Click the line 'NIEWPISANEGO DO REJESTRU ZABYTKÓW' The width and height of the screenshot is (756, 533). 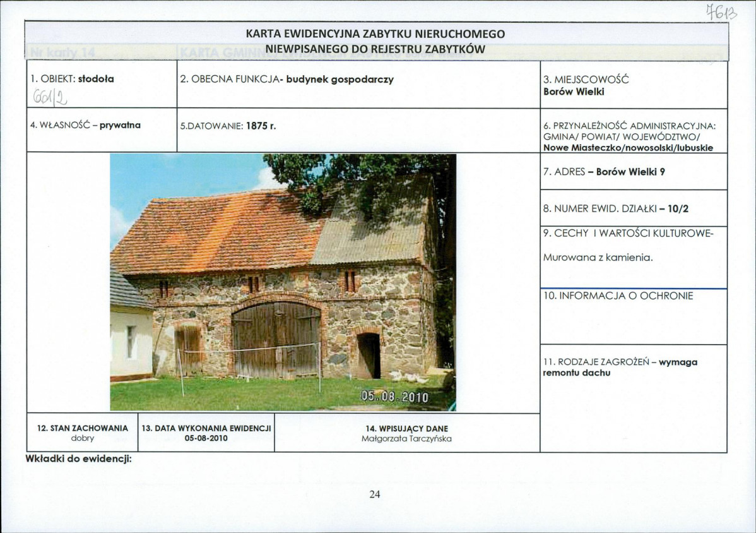[375, 49]
